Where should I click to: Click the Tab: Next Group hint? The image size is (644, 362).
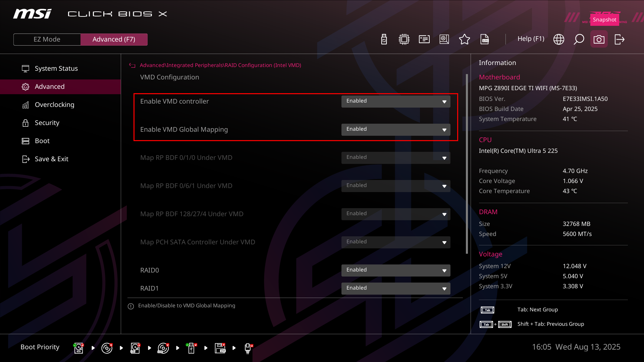pyautogui.click(x=538, y=310)
